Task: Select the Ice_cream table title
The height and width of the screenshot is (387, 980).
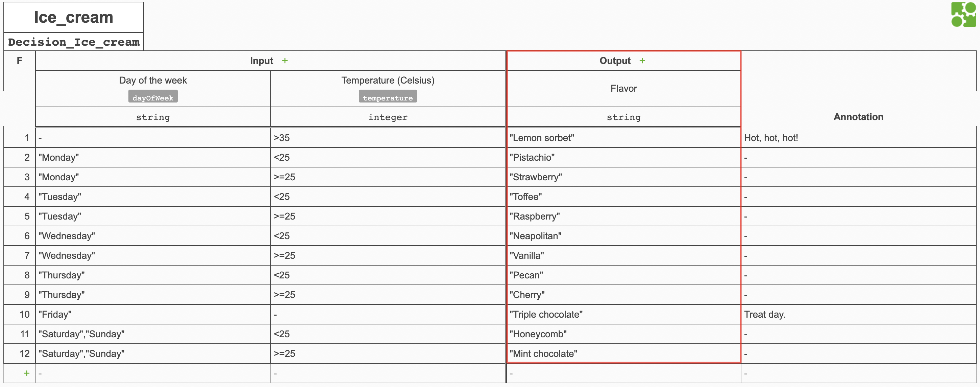Action: [x=73, y=17]
